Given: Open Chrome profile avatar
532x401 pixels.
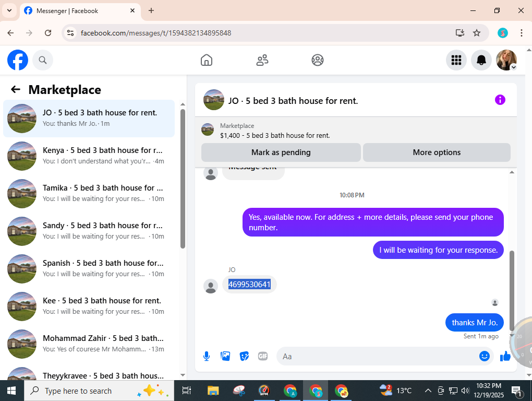Looking at the screenshot, I should (503, 33).
